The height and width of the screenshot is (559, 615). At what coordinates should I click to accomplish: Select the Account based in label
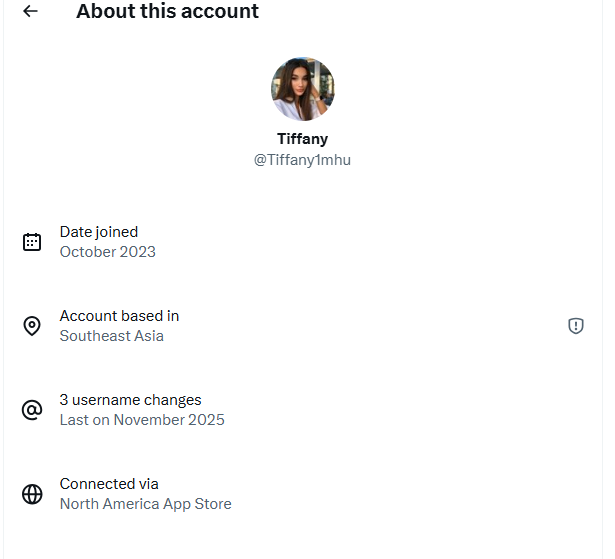(x=119, y=316)
